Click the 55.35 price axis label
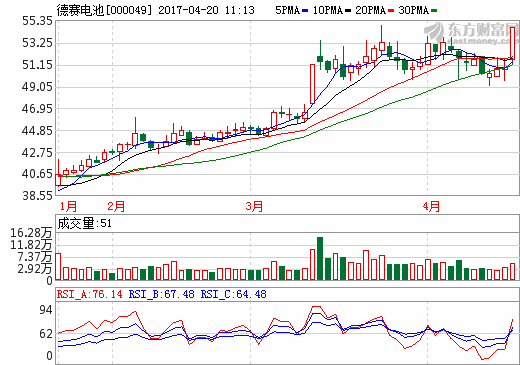 [x=37, y=21]
